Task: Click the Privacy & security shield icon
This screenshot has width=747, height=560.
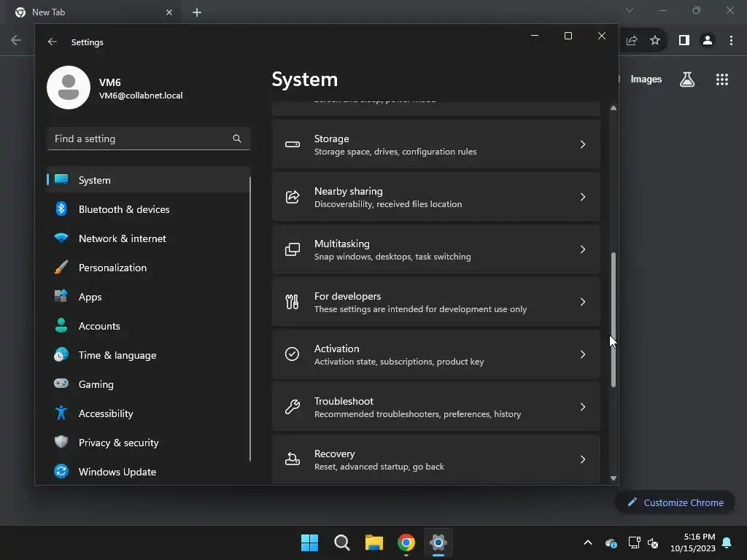Action: click(x=61, y=442)
